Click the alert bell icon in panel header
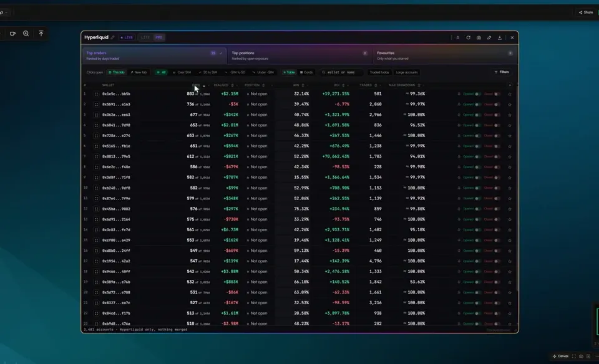Image resolution: width=599 pixels, height=364 pixels. (457, 37)
